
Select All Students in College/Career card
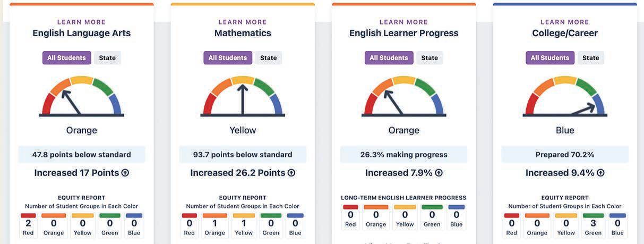pos(550,58)
